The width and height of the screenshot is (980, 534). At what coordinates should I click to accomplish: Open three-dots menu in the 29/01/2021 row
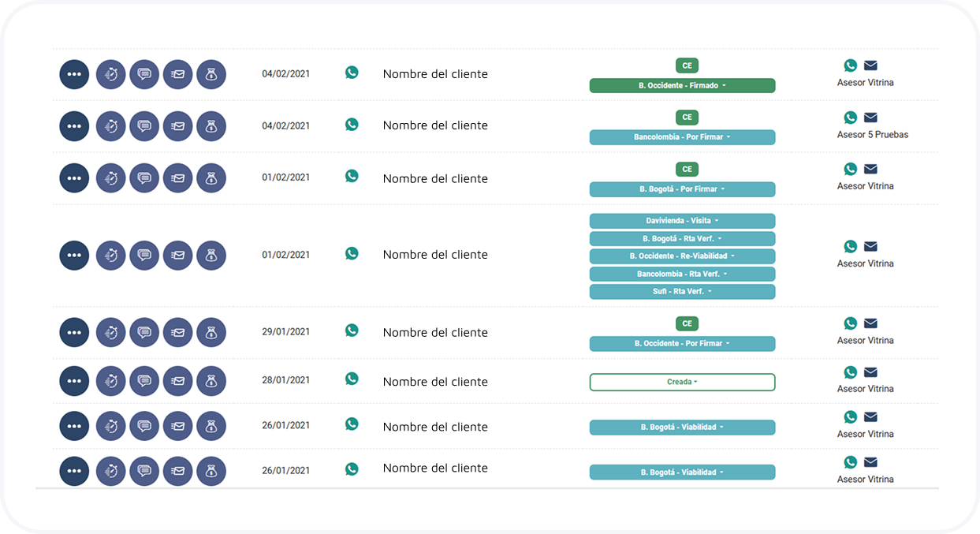click(x=74, y=333)
